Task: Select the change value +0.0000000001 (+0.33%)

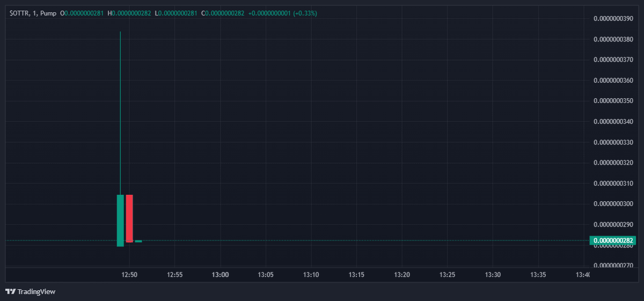Action: point(283,13)
